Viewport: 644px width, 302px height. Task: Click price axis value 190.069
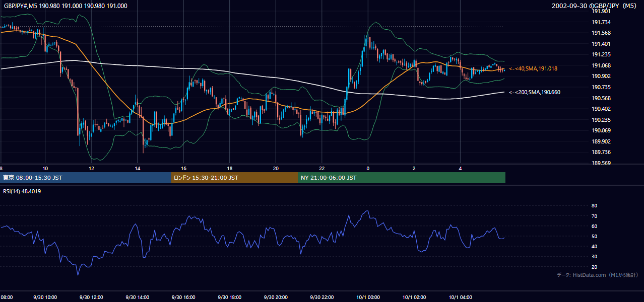[x=601, y=131]
